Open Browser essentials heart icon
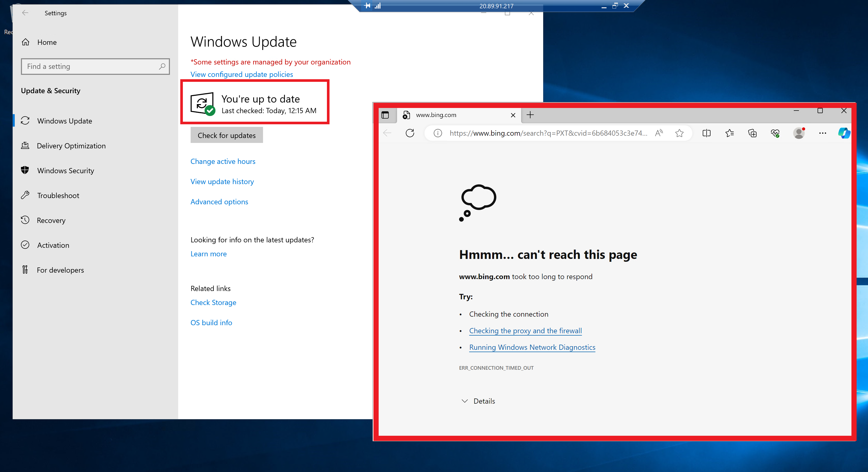This screenshot has width=868, height=472. (775, 133)
